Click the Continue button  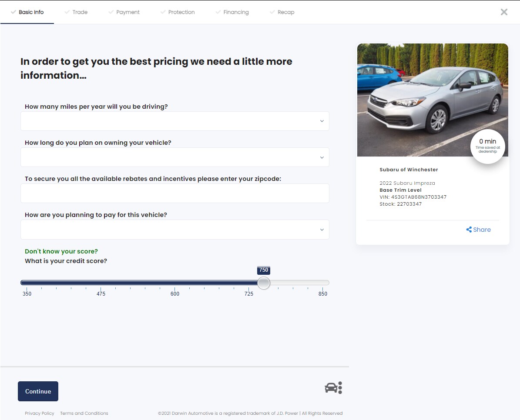tap(38, 391)
